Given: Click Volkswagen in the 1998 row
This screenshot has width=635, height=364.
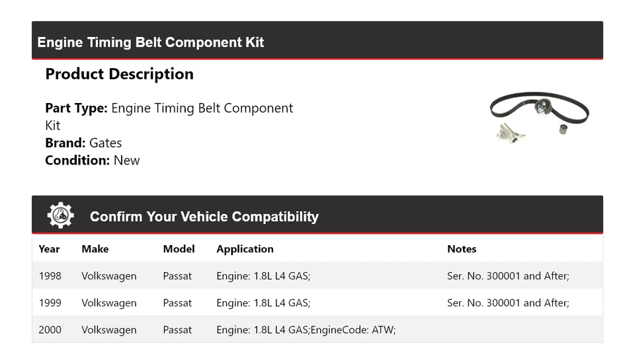Looking at the screenshot, I should point(109,276).
